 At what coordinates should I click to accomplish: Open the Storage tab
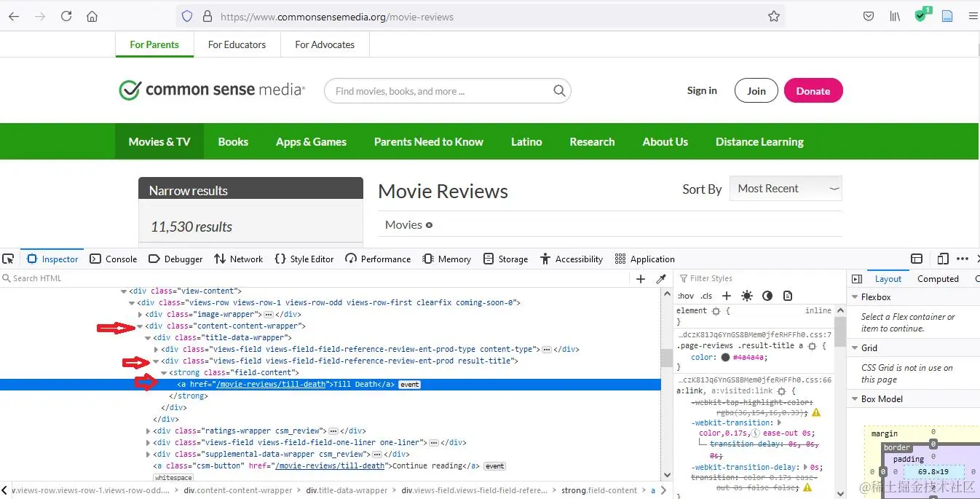coord(505,259)
